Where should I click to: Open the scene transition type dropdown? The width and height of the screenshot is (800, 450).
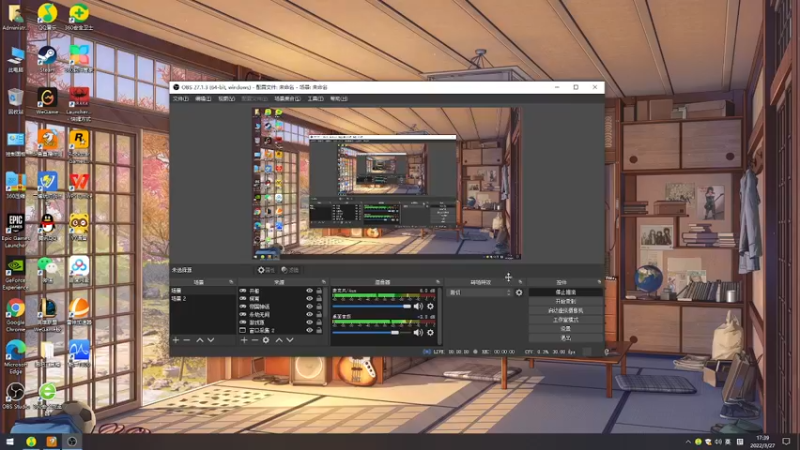[x=480, y=292]
